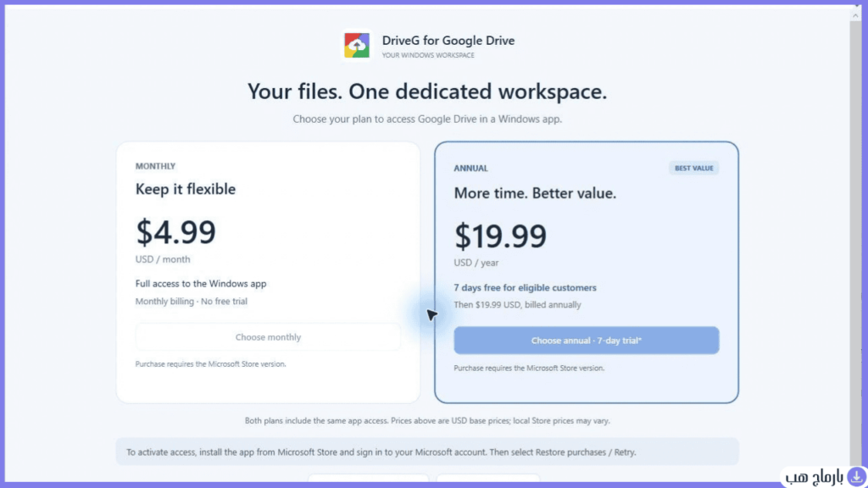Click the 'DriveG for Google Drive' title

(x=448, y=41)
